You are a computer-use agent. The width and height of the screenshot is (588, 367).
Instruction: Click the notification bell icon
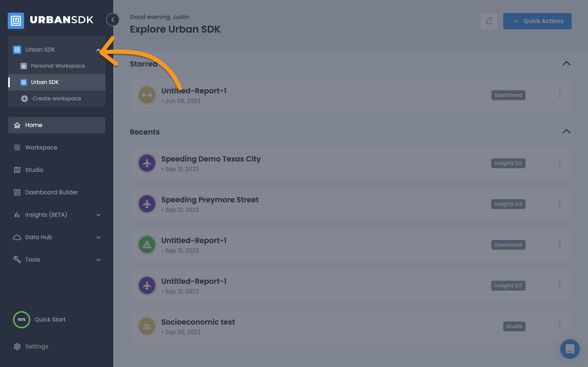point(489,21)
